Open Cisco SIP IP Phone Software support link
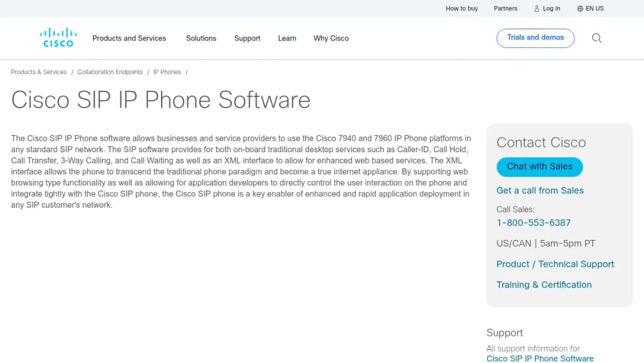 540,358
